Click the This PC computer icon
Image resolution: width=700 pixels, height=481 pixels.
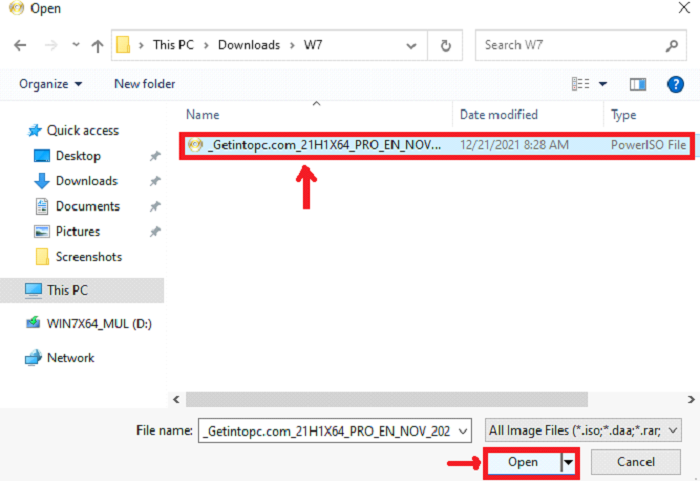(x=33, y=290)
